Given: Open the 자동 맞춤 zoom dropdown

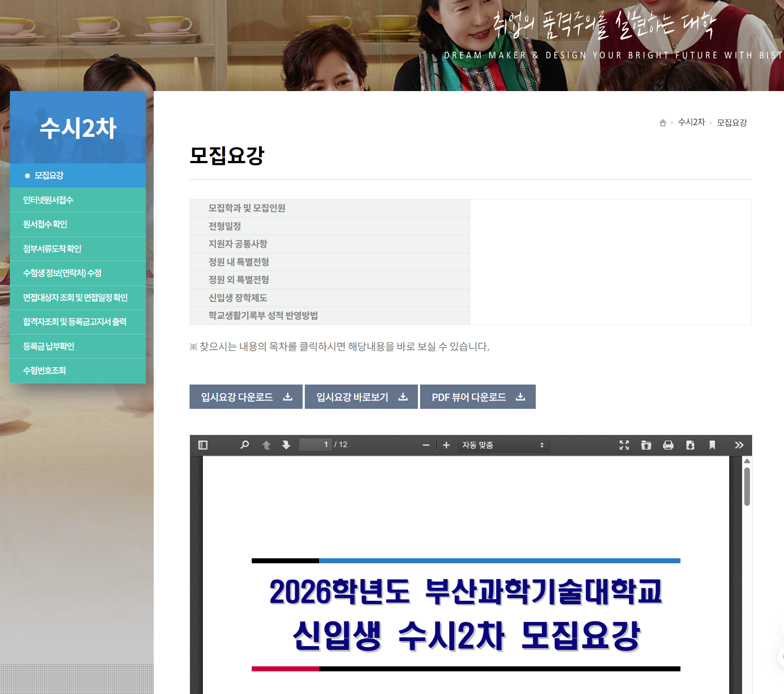Looking at the screenshot, I should coord(503,445).
